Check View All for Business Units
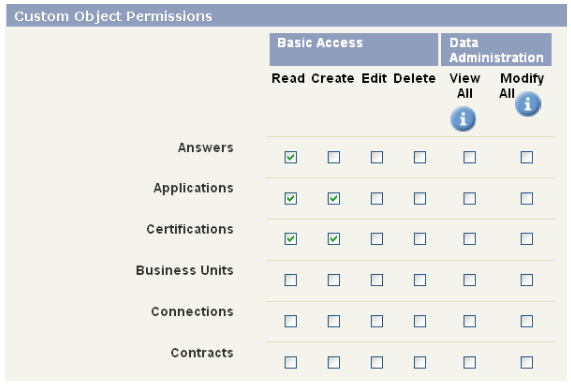Screen dimensions: 571x385 pos(469,280)
